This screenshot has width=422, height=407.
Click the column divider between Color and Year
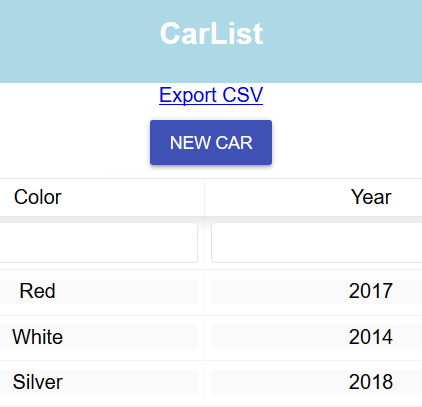[204, 197]
